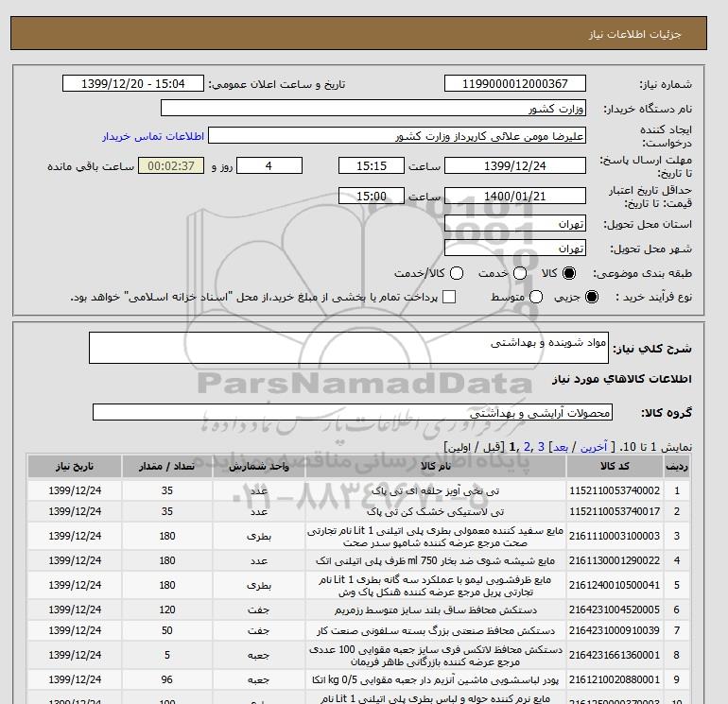Toggle the Islamic treasury bonds payment checkbox

[x=449, y=297]
